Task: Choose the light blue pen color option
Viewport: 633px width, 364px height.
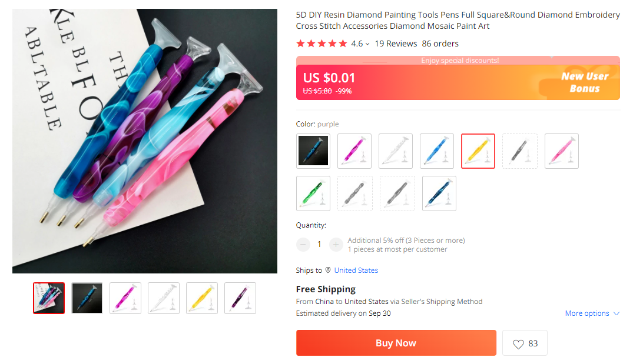Action: [x=436, y=151]
